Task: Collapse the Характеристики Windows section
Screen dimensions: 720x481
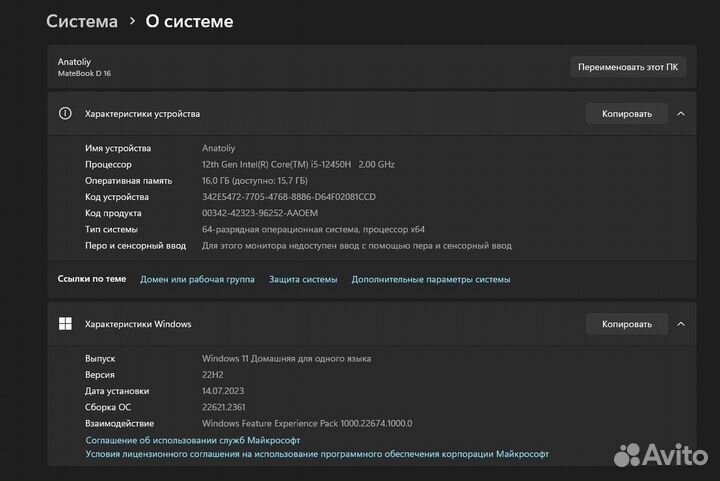Action: pos(681,324)
